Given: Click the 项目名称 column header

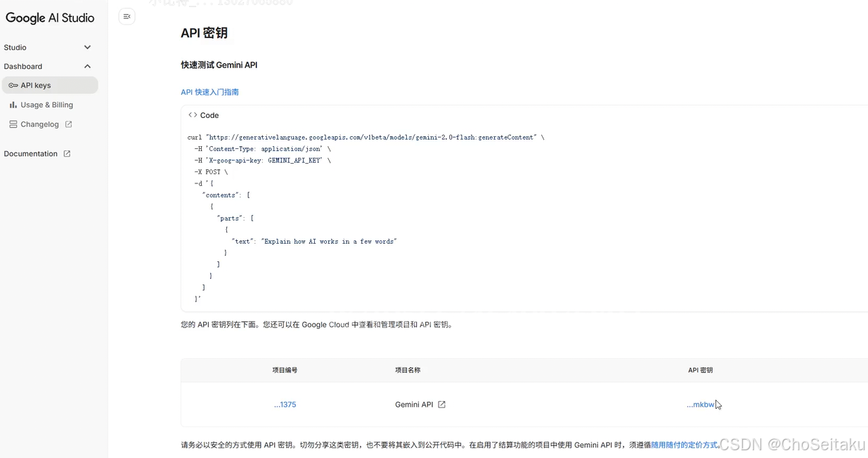Looking at the screenshot, I should (408, 370).
